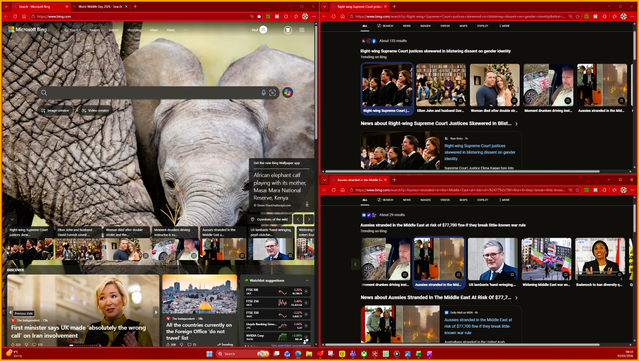Open File Explorer from the taskbar
Viewport: 639px width, 361px height.
[x=309, y=354]
